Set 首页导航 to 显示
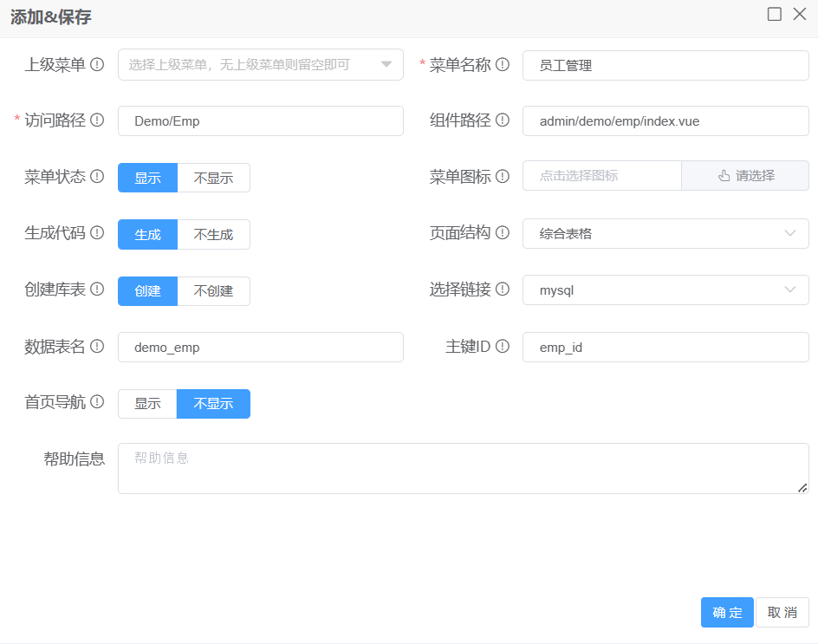 tap(147, 404)
